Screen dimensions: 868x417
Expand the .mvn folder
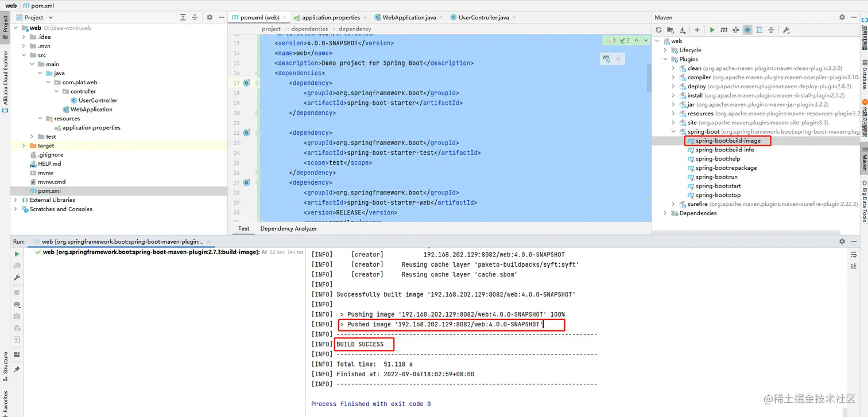click(x=24, y=46)
